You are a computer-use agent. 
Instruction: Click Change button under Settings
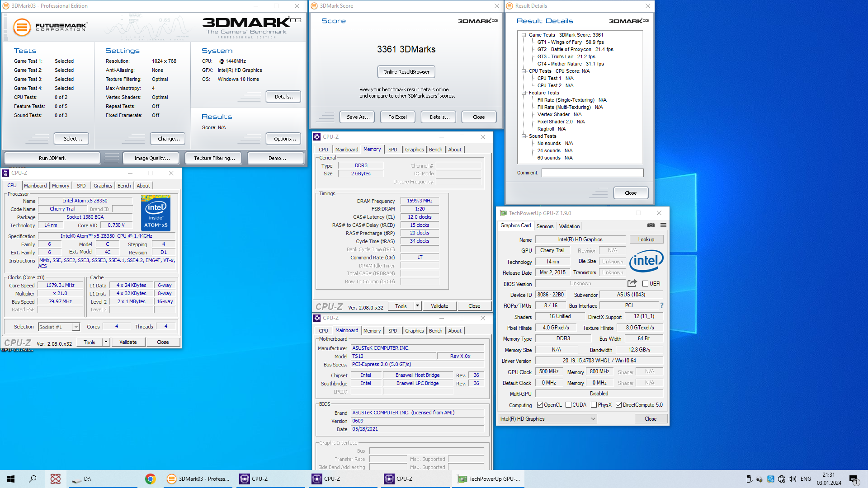(x=168, y=139)
